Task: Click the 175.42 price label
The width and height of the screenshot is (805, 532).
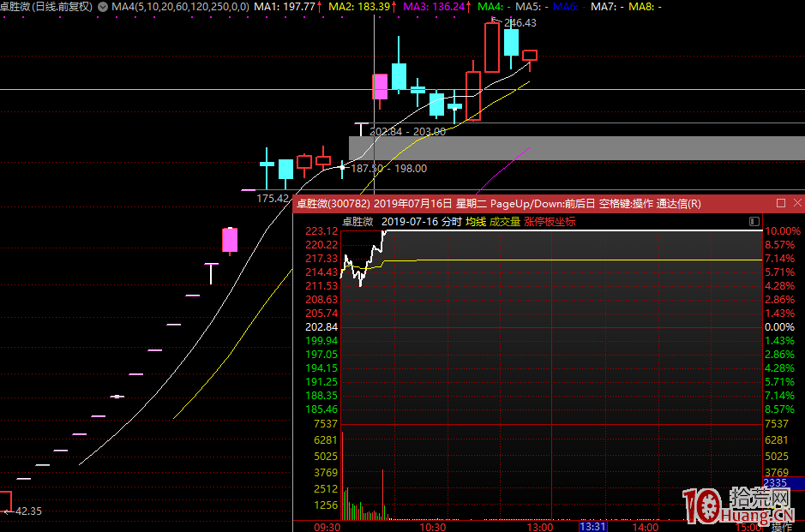Action: point(273,198)
